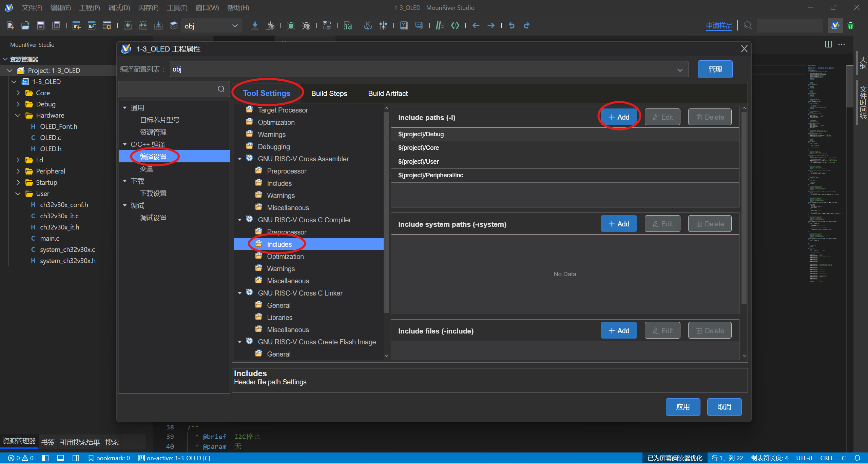This screenshot has height=464, width=868.
Task: Click the download arrow toolbar icon
Action: point(255,25)
